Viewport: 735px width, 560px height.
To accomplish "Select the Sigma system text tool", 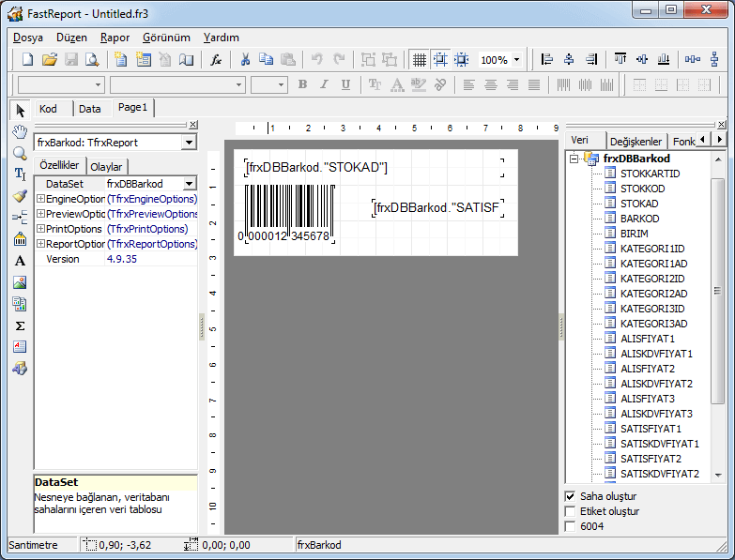I will click(20, 325).
